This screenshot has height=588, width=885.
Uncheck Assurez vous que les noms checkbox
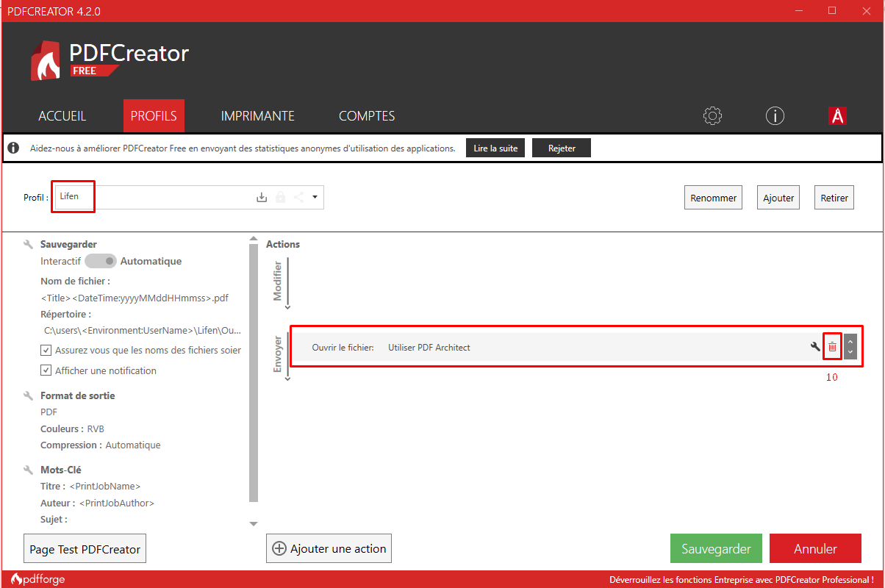(x=46, y=351)
